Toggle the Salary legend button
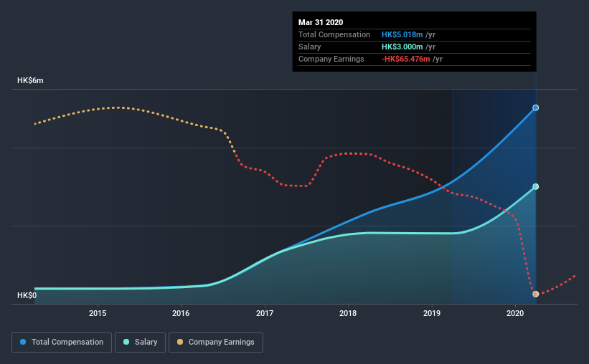 [x=140, y=343]
